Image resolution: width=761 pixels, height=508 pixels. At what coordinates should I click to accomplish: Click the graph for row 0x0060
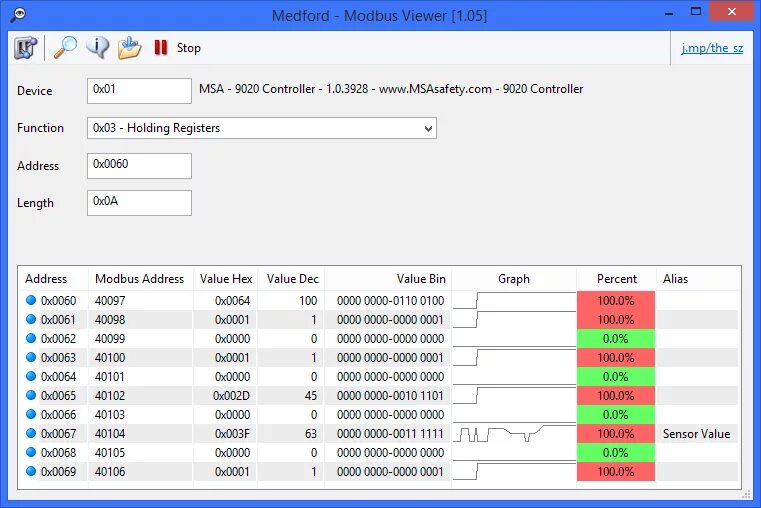coord(514,300)
